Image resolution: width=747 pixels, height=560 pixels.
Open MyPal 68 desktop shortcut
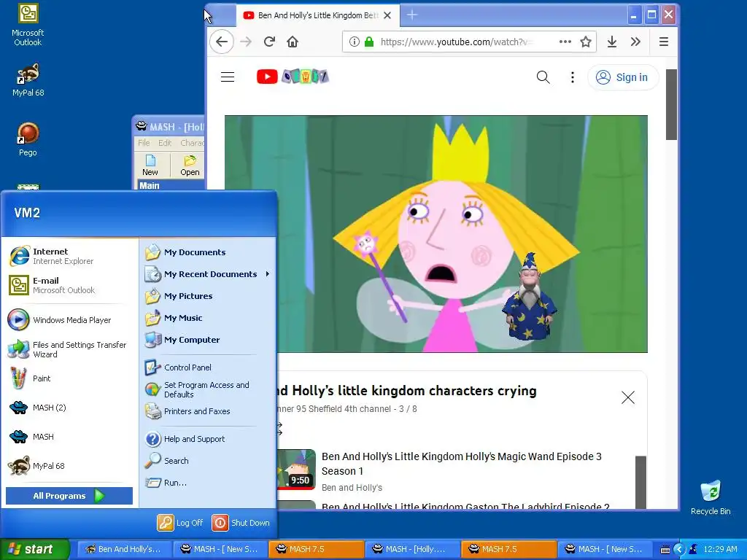click(28, 80)
